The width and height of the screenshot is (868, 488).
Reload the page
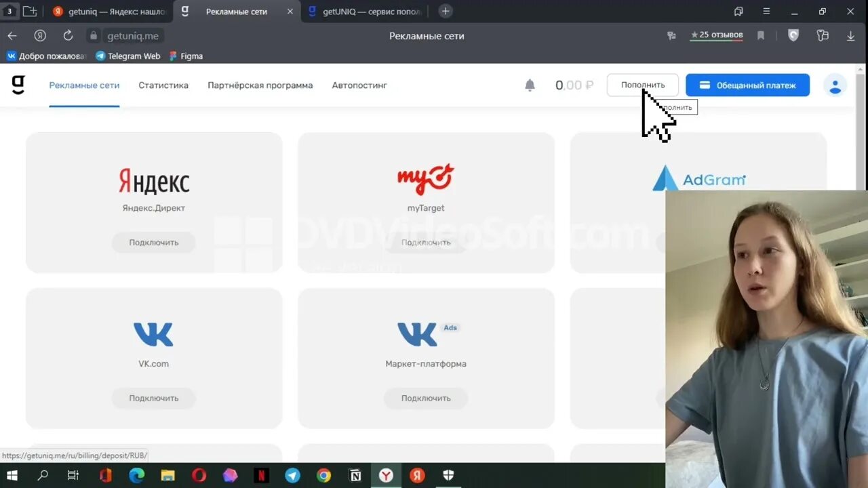68,36
